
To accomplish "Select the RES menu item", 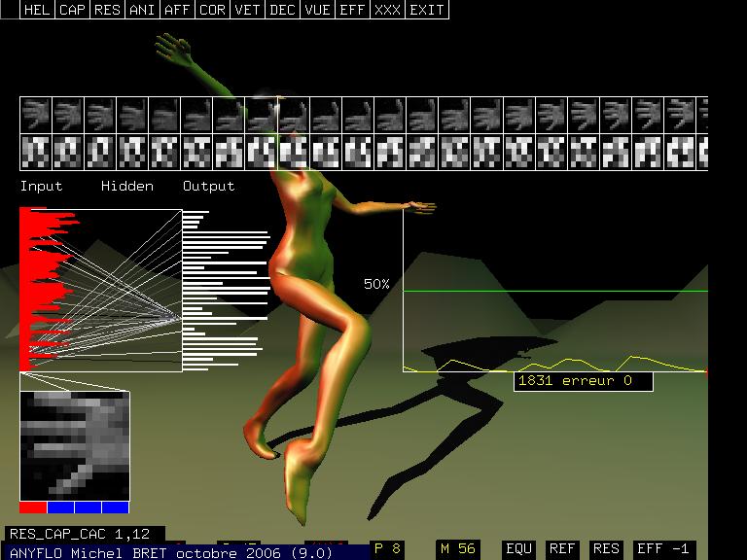I will pyautogui.click(x=108, y=10).
